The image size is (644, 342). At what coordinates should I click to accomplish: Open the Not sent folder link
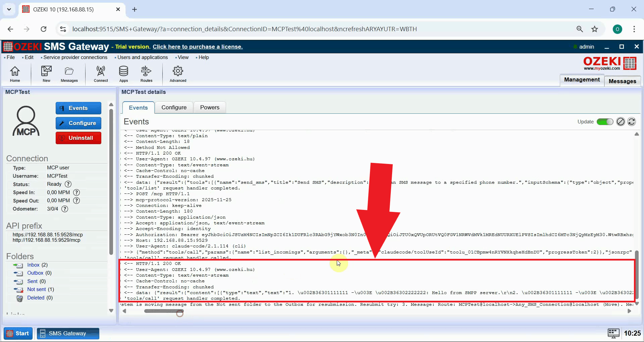pos(41,289)
